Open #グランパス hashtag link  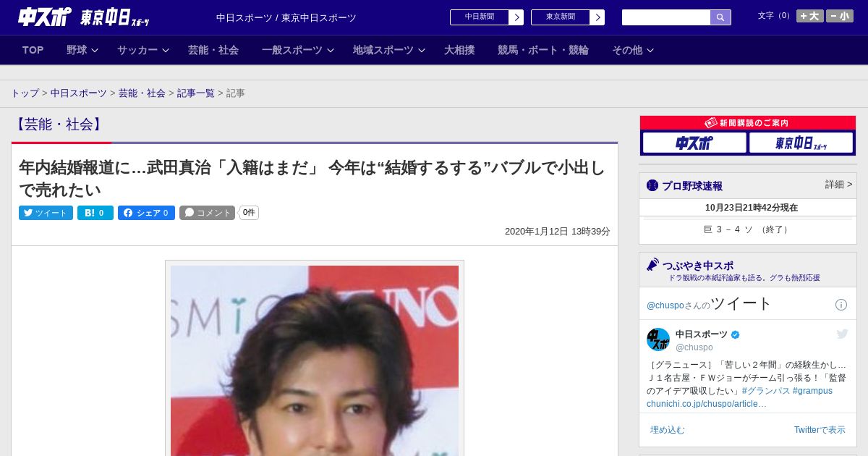point(766,391)
